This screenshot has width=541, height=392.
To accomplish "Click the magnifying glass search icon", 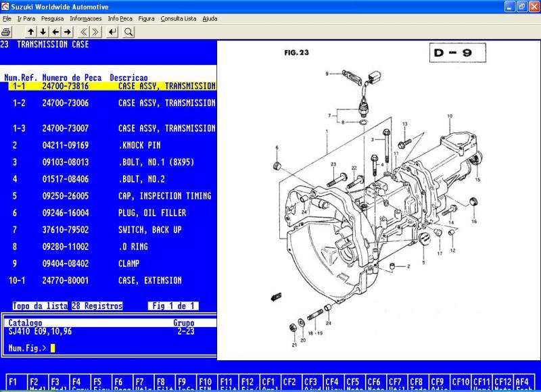I will tap(128, 32).
